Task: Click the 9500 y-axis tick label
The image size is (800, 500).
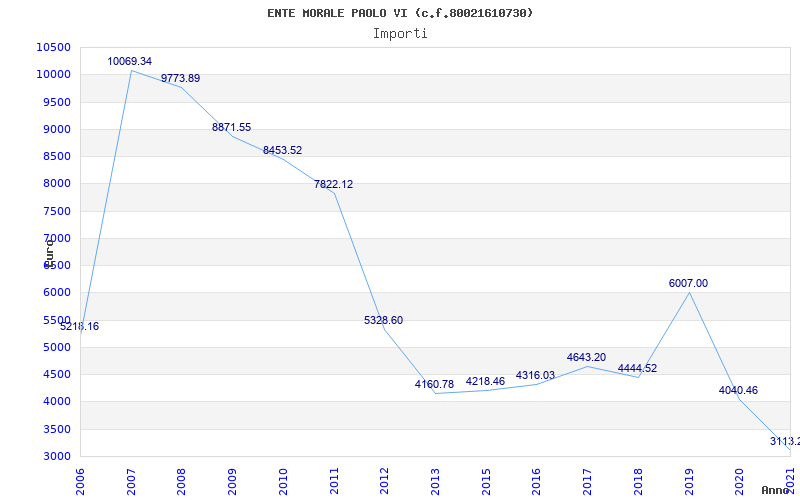Action: (56, 102)
